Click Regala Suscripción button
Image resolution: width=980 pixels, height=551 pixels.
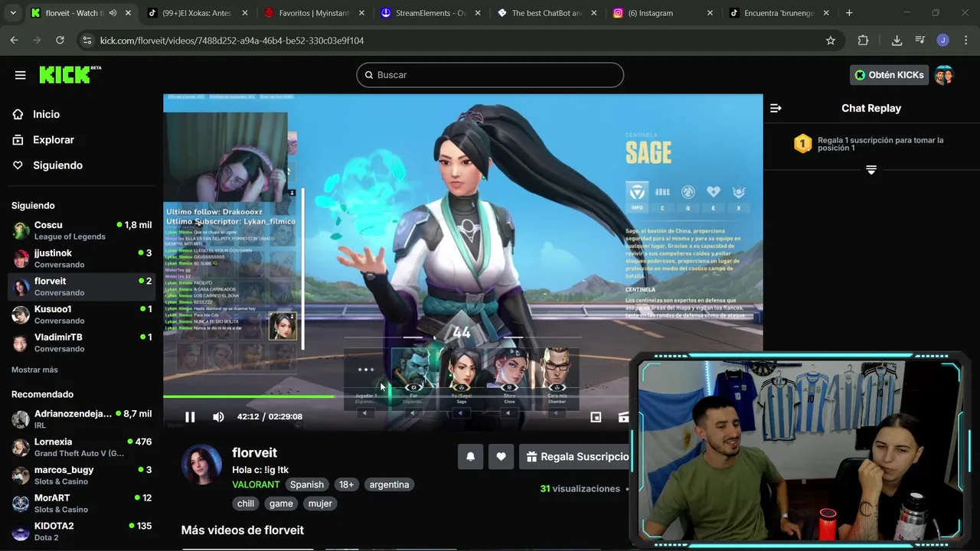point(576,457)
